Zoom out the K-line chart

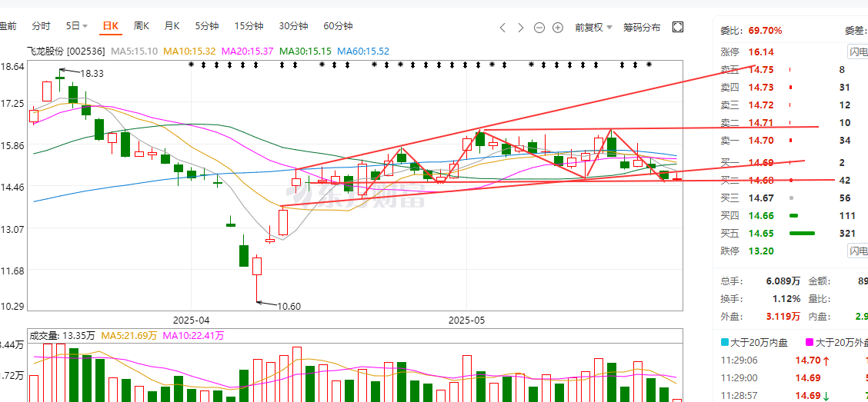click(539, 27)
